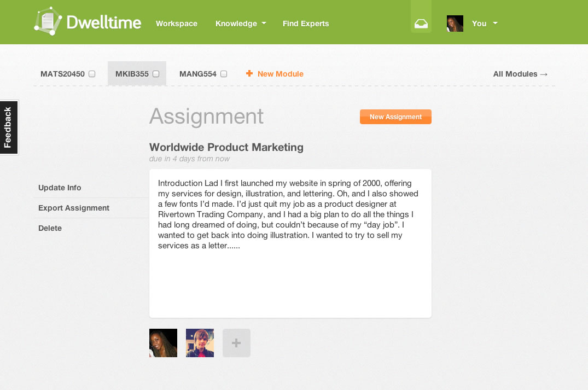Click the first collaborator avatar thumbnail
The image size is (588, 390).
coord(163,342)
